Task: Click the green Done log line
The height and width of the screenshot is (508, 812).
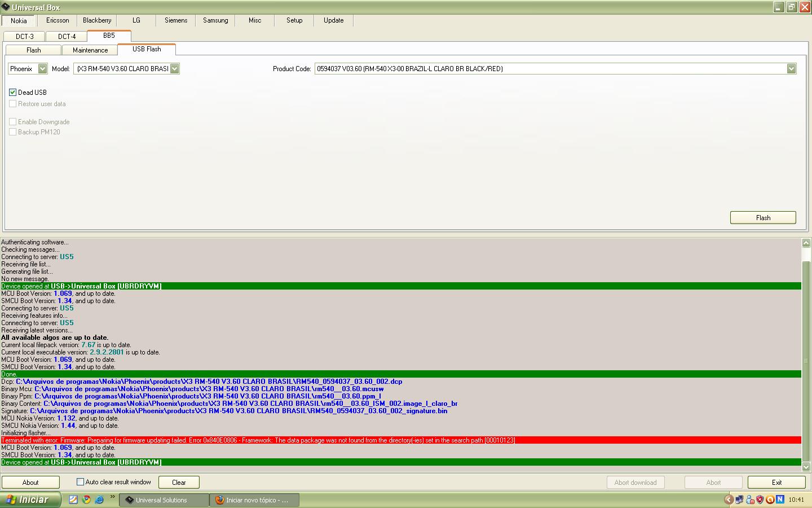Action: coord(401,374)
